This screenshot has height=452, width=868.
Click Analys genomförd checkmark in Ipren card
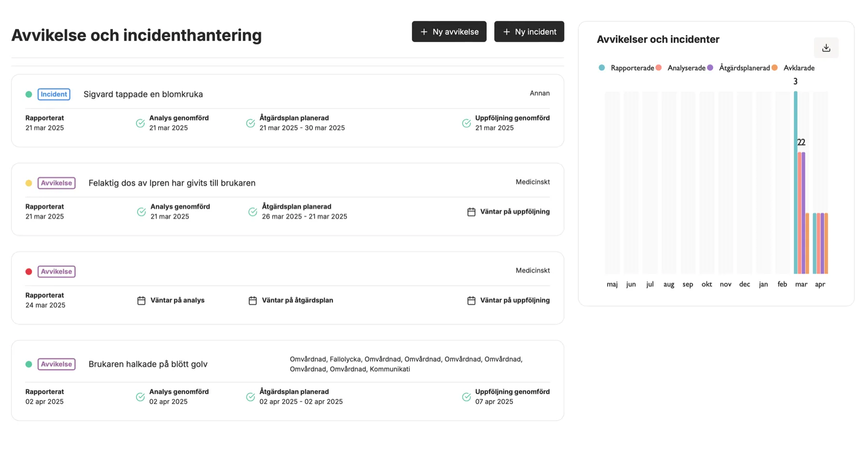[x=141, y=212]
